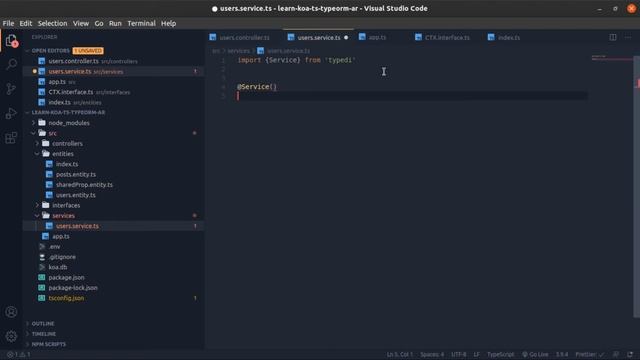Screen dimensions: 640x360
Task: Open the Run and Debug view icon
Action: tap(11, 113)
